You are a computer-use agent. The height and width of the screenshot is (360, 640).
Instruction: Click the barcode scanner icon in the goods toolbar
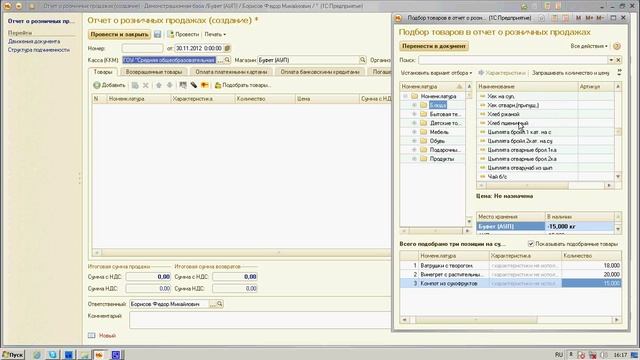pyautogui.click(x=194, y=85)
